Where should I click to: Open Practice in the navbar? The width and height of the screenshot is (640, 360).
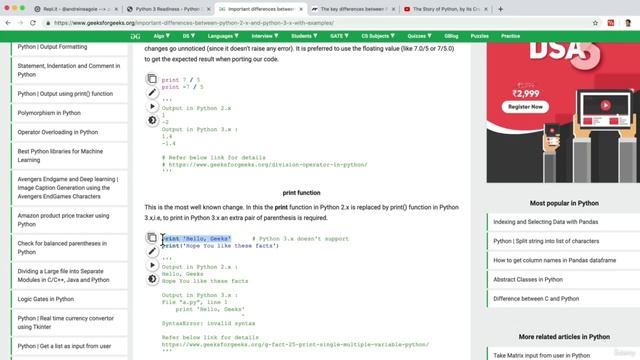pos(510,36)
